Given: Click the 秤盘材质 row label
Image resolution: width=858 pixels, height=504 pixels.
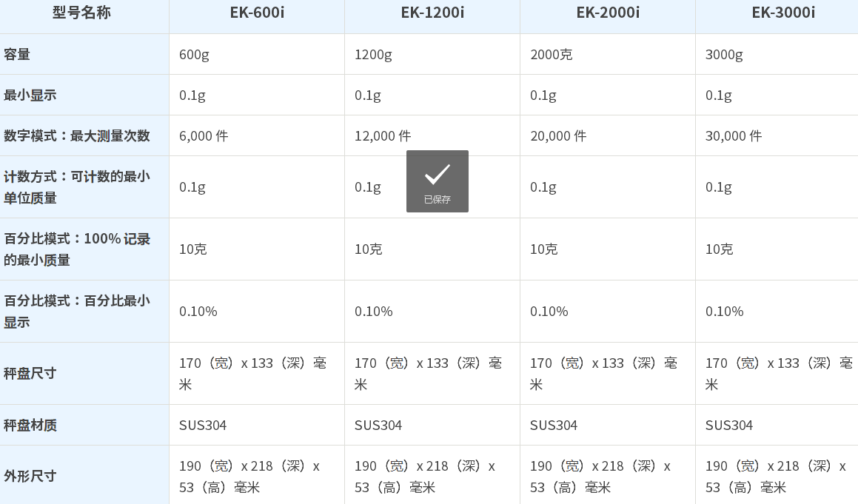Looking at the screenshot, I should 30,425.
